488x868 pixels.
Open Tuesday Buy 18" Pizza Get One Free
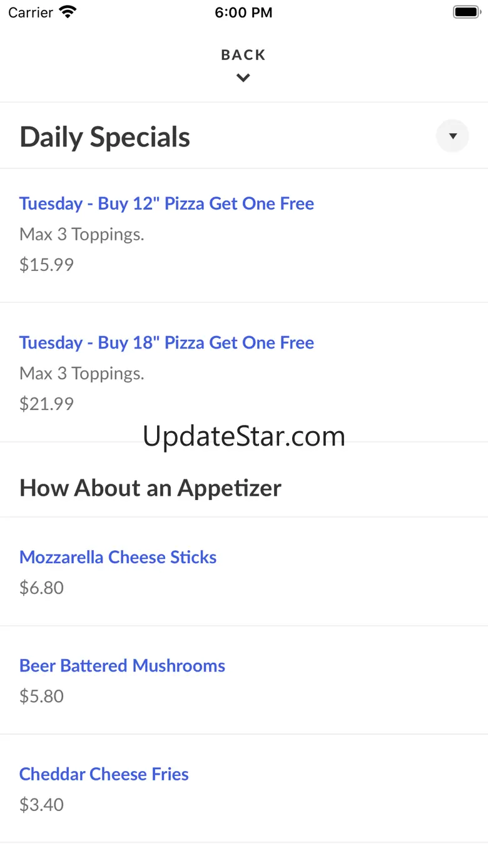click(x=166, y=342)
